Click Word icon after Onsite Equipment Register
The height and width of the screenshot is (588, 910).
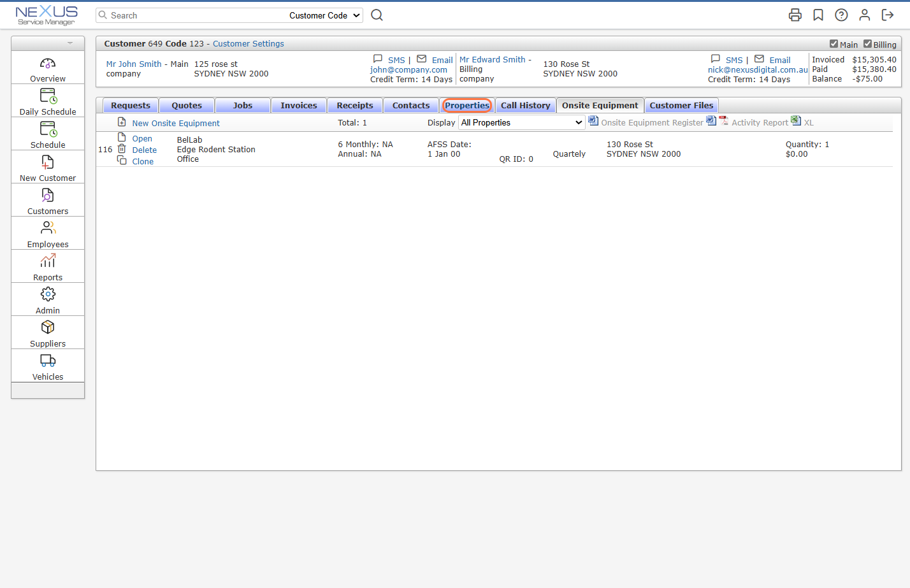tap(711, 120)
